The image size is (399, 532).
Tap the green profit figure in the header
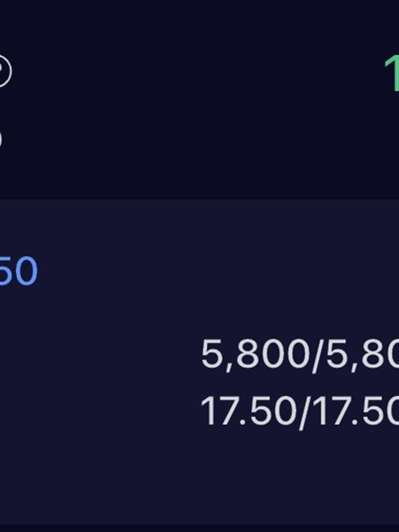coord(392,72)
